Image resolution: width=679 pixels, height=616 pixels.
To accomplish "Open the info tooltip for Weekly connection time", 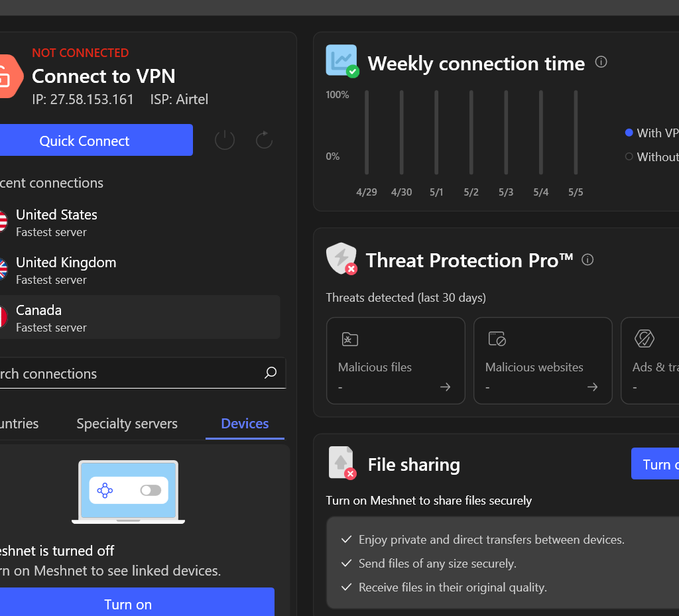I will [x=601, y=62].
